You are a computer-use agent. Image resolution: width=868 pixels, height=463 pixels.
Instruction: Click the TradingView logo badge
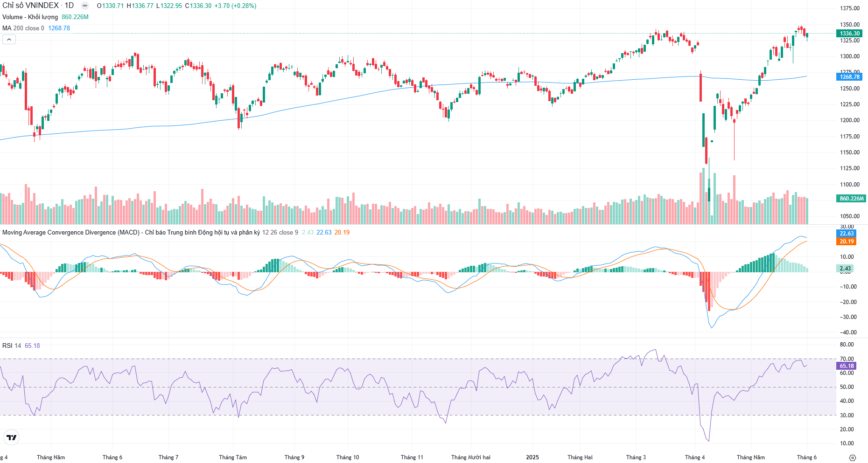pos(11,437)
